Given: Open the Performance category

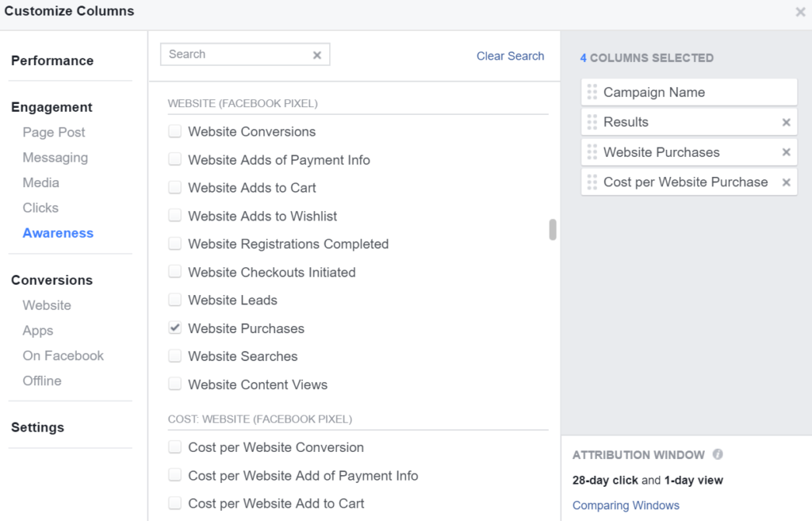Looking at the screenshot, I should click(52, 60).
